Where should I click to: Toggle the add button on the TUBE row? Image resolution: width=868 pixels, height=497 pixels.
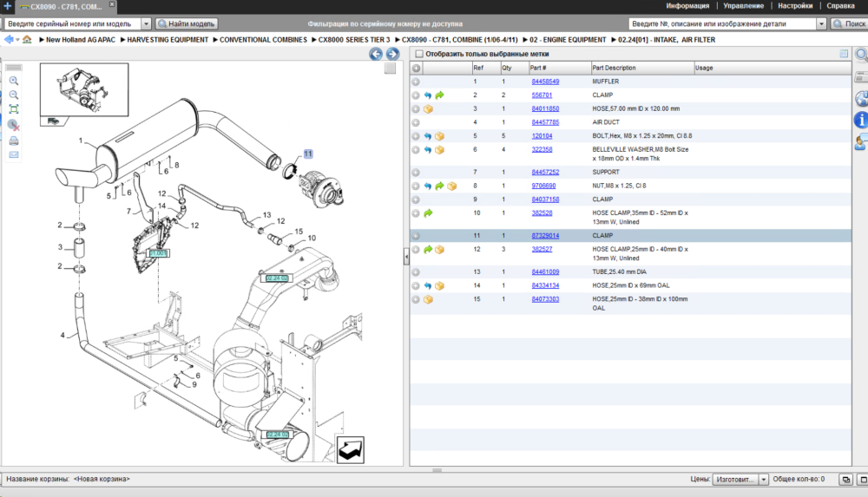(x=416, y=271)
